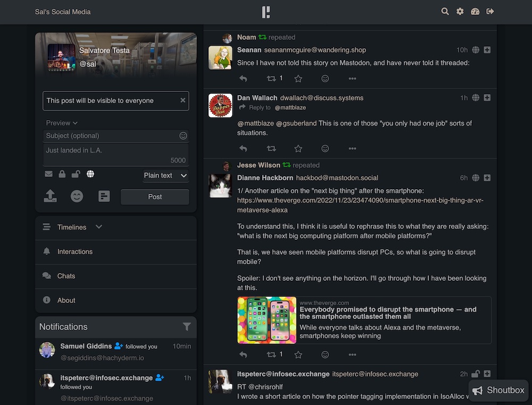Set post visibility to direct message
Viewport: 532px width, 405px height.
pos(48,174)
